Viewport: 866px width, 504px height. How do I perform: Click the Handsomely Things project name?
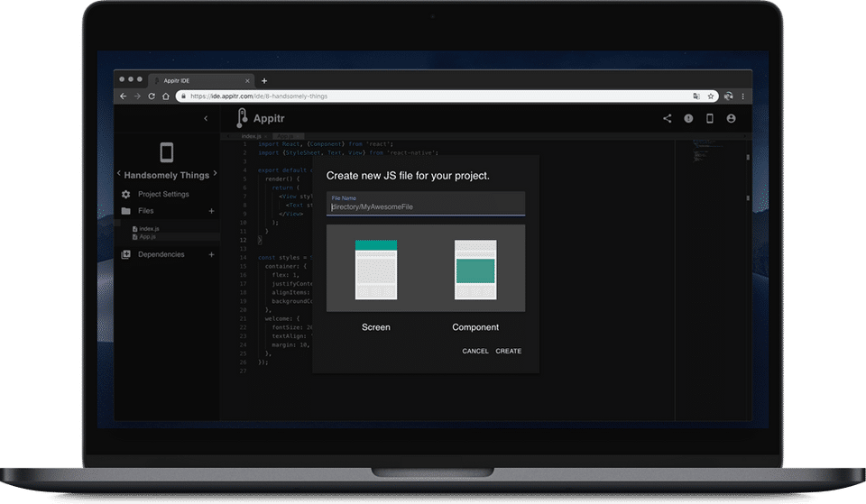pyautogui.click(x=167, y=176)
